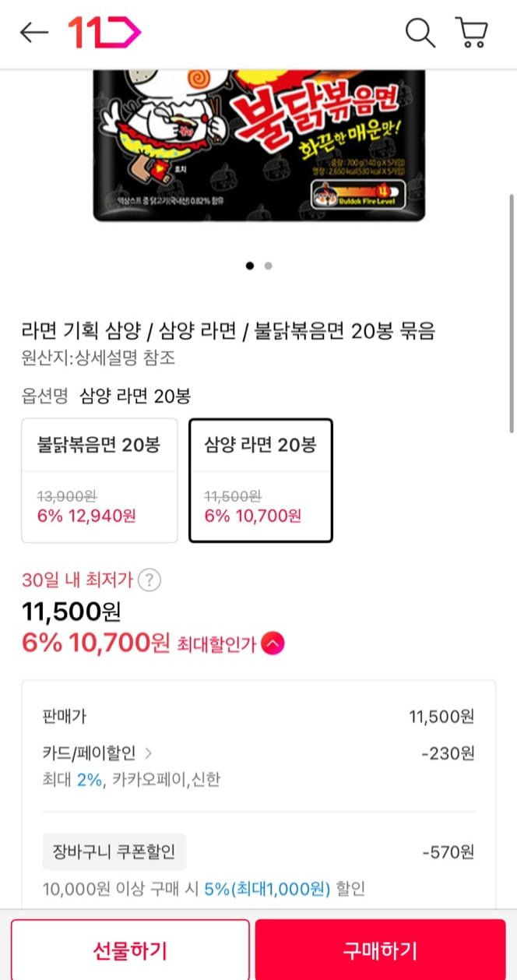This screenshot has height=980, width=517.
Task: Tap the 30일 내 최저가 label
Action: pos(78,580)
